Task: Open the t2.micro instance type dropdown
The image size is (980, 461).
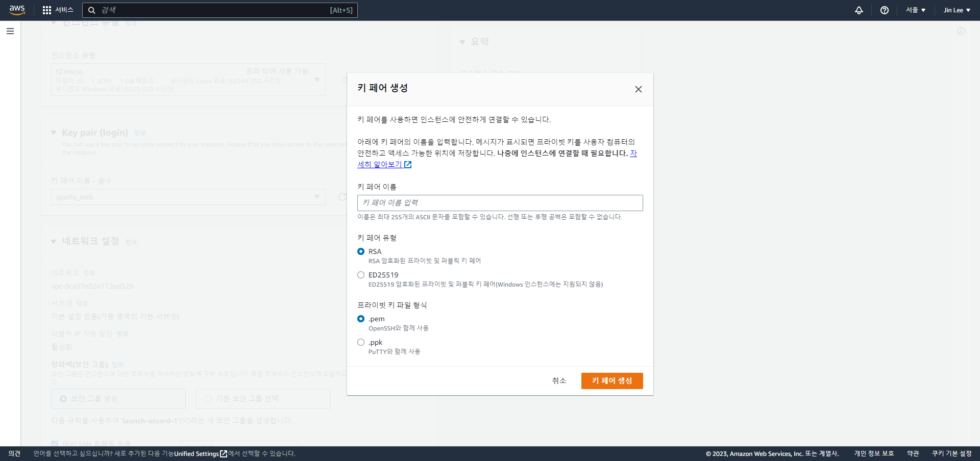Action: tap(188, 80)
